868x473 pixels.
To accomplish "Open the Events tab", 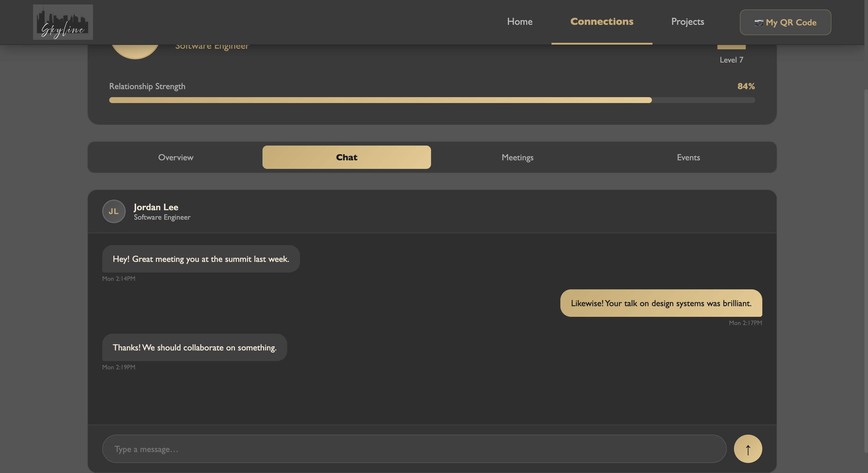I will coord(688,157).
